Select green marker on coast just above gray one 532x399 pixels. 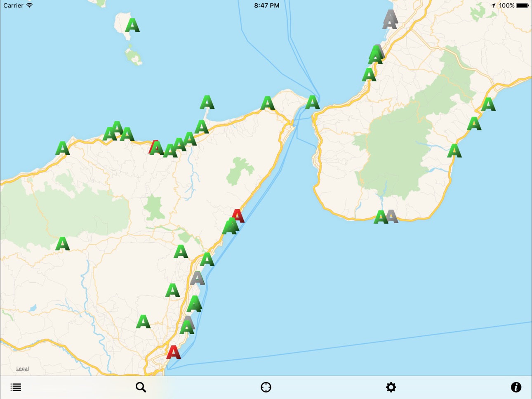(207, 260)
